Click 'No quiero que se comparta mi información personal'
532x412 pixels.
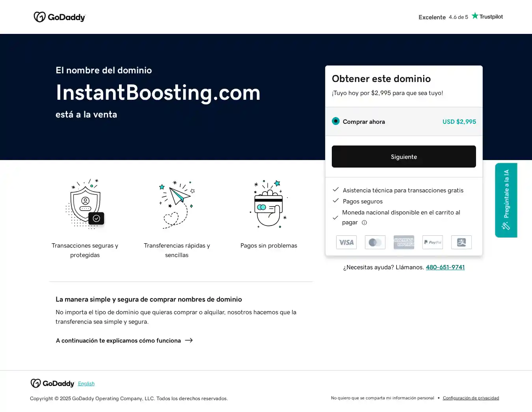[382, 398]
